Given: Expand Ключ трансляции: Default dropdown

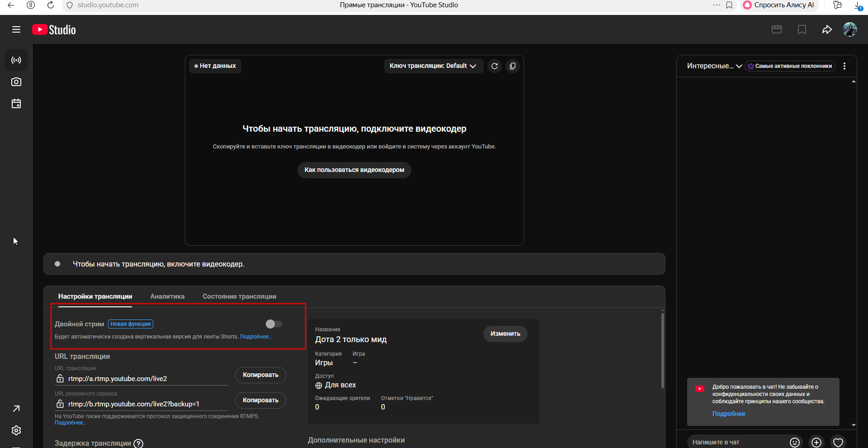Looking at the screenshot, I should tap(433, 66).
